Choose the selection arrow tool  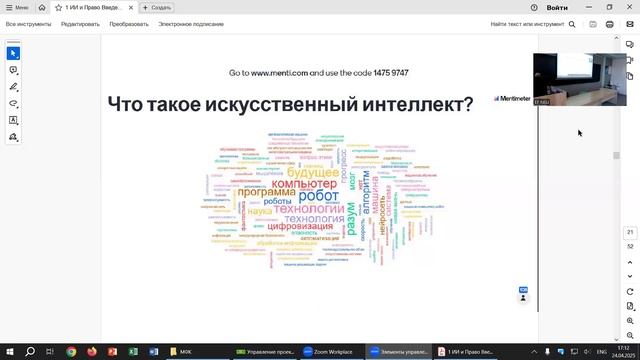coord(13,53)
